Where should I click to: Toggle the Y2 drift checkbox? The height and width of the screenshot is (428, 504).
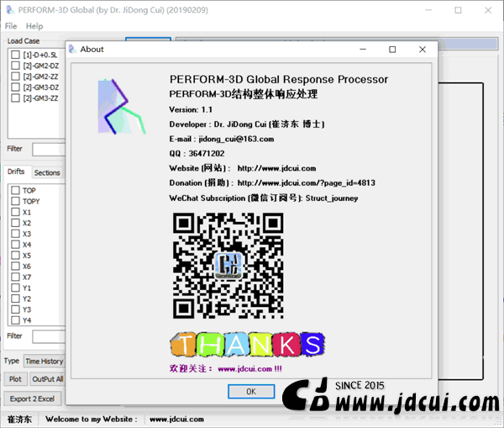pos(15,299)
